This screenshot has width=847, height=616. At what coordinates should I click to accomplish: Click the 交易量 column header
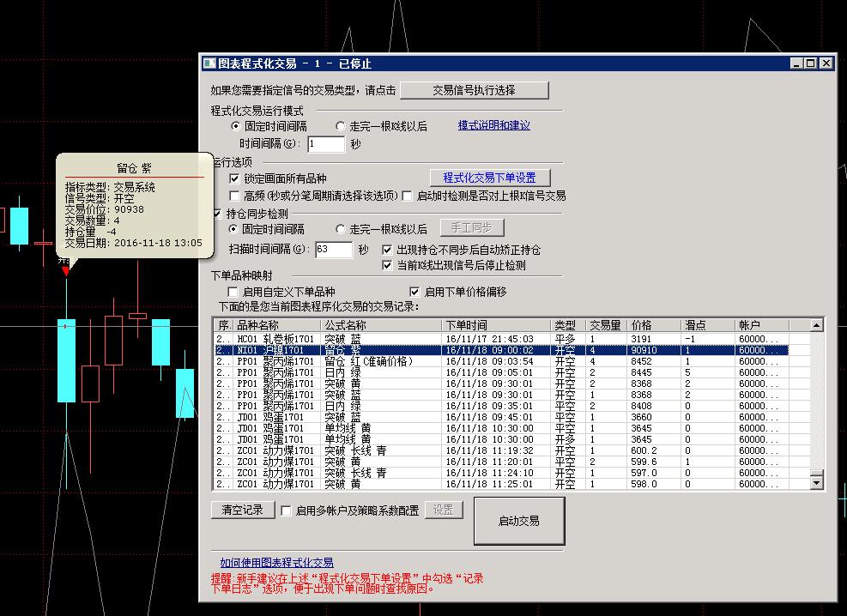(x=606, y=325)
